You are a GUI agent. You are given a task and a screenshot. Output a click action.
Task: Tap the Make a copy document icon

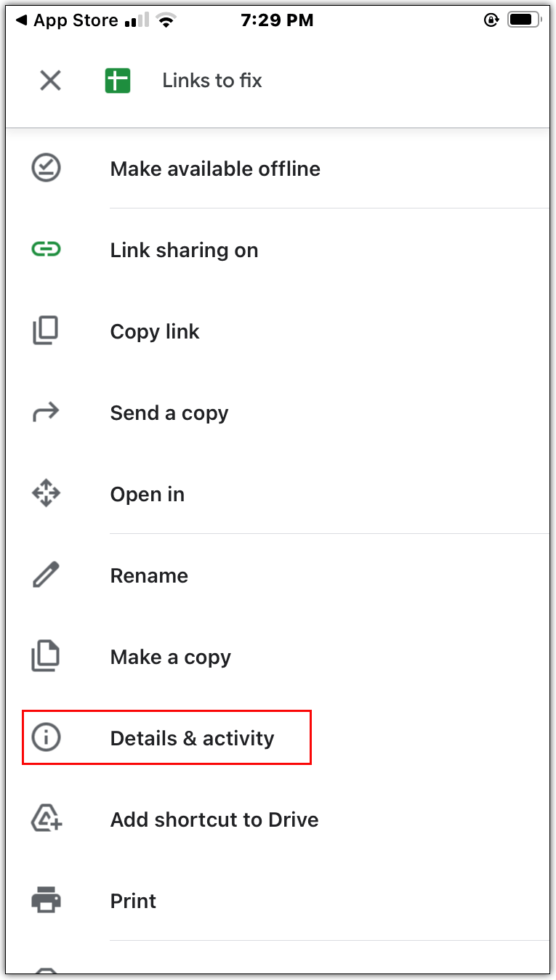[x=47, y=657]
